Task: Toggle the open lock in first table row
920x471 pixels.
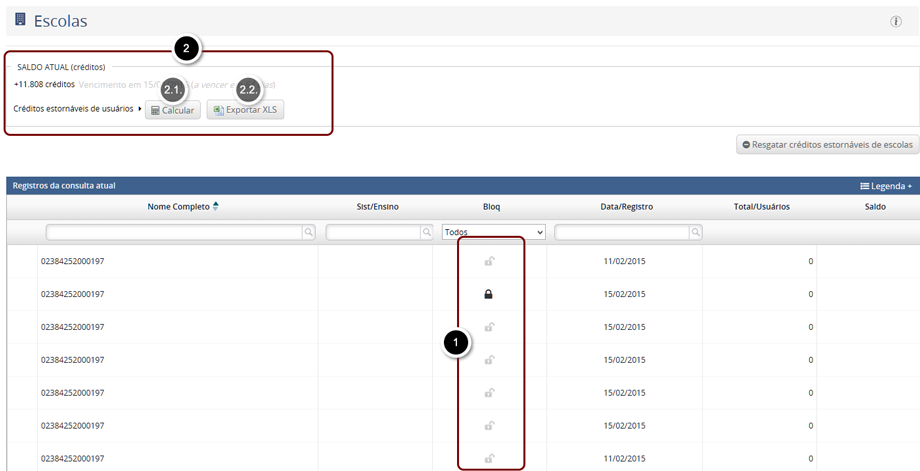Action: pos(489,261)
